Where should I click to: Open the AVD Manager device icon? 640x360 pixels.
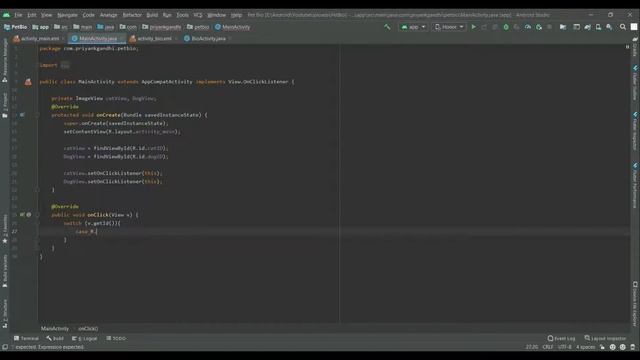tap(598, 27)
